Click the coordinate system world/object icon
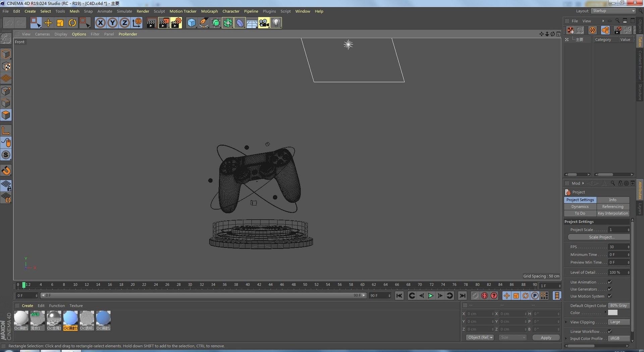Screen dimensions: 644x352 click(x=137, y=23)
